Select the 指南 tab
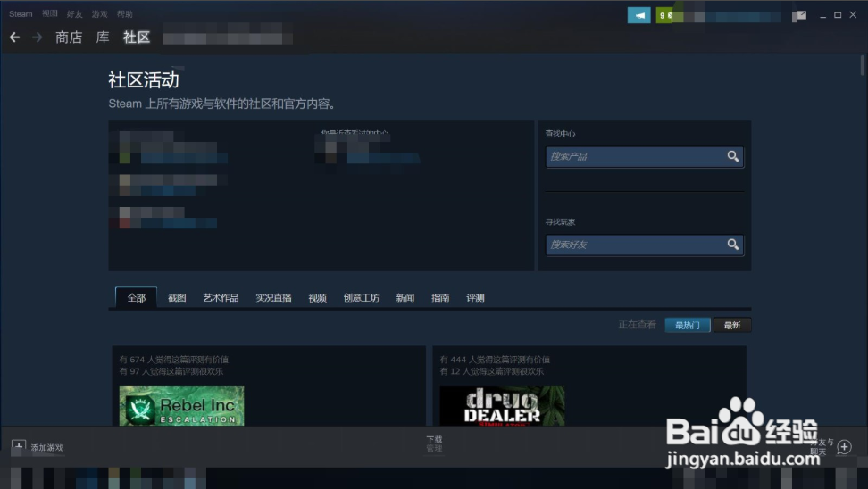Screen dimensions: 868x489 click(x=440, y=298)
